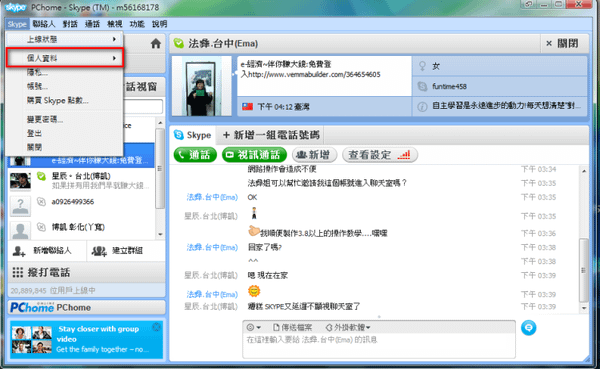600x369 pixels.
Task: Start a 視訊通話 video call
Action: click(x=254, y=155)
